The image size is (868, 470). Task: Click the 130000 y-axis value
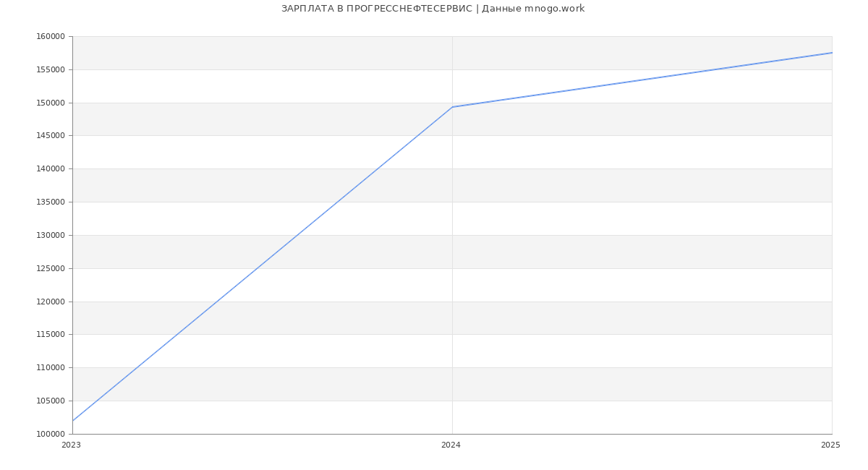click(x=51, y=236)
